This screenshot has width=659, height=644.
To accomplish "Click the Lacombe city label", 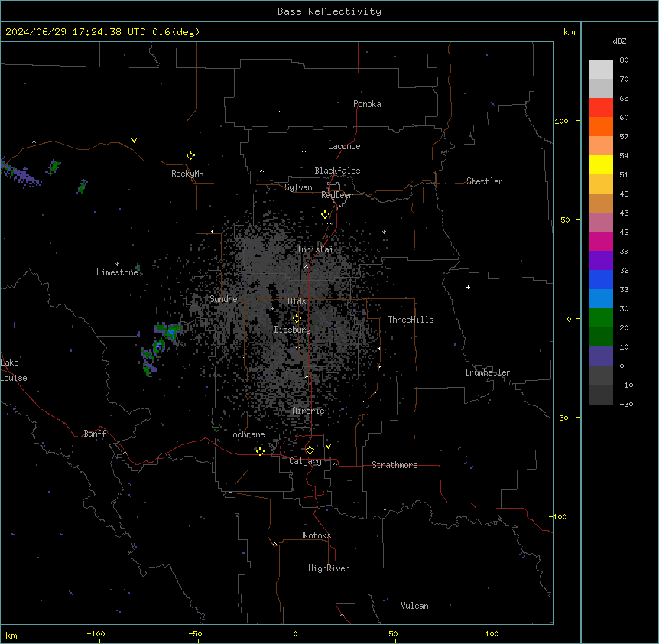I will pyautogui.click(x=344, y=146).
